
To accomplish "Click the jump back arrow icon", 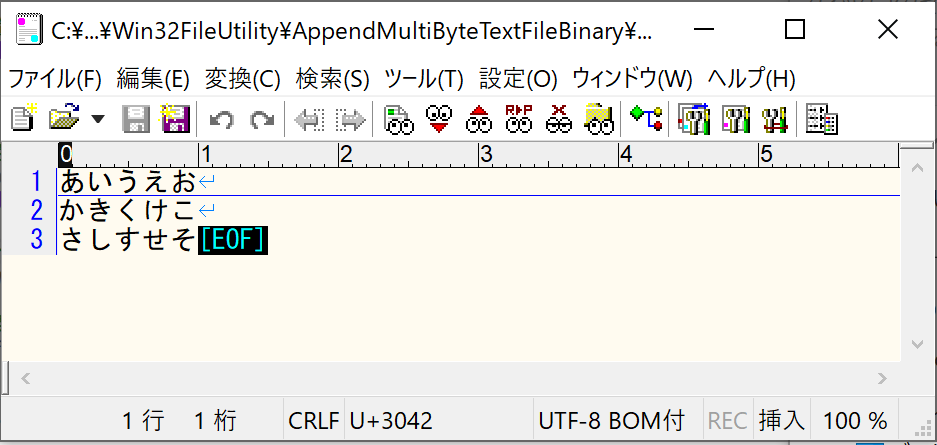I will 310,119.
